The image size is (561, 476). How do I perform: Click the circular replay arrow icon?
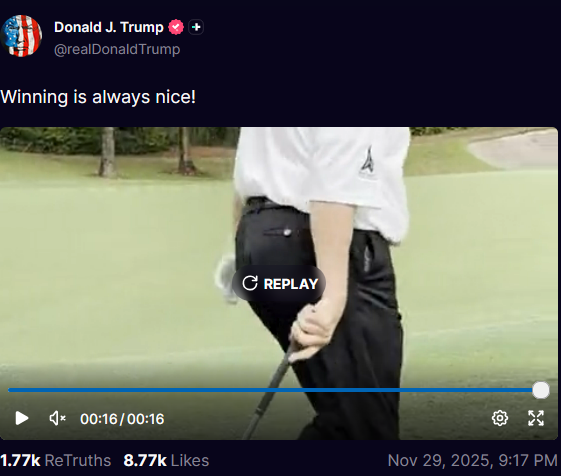click(250, 283)
